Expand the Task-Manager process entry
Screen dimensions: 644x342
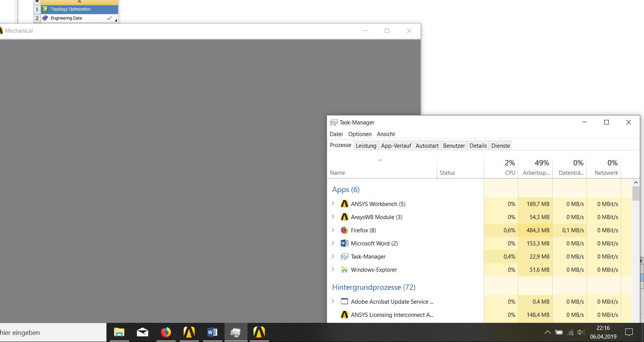tap(333, 256)
